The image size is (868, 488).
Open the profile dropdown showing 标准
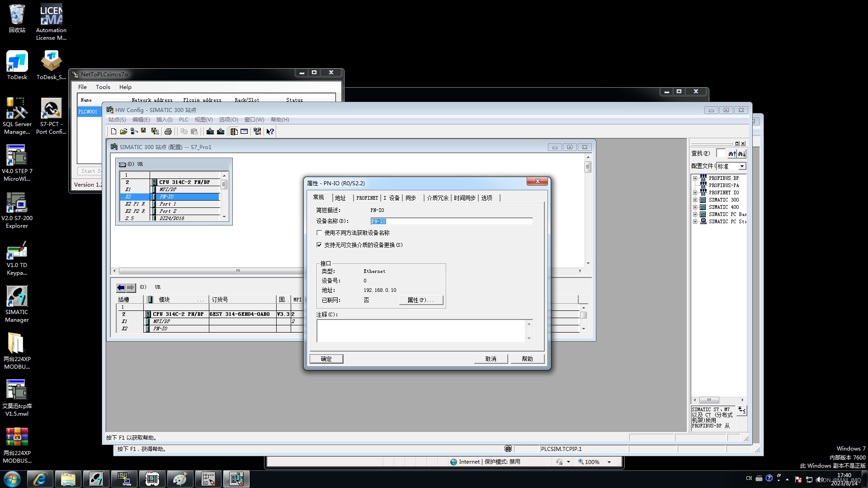click(x=741, y=166)
